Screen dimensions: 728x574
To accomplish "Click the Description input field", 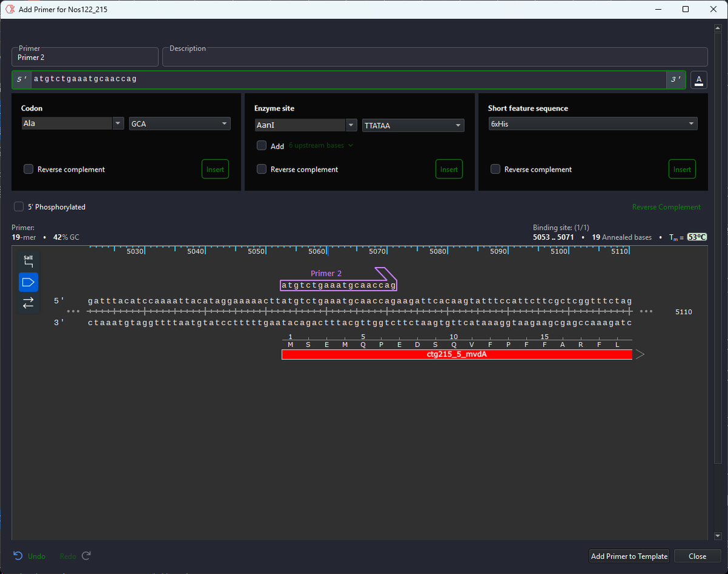I will pyautogui.click(x=435, y=57).
